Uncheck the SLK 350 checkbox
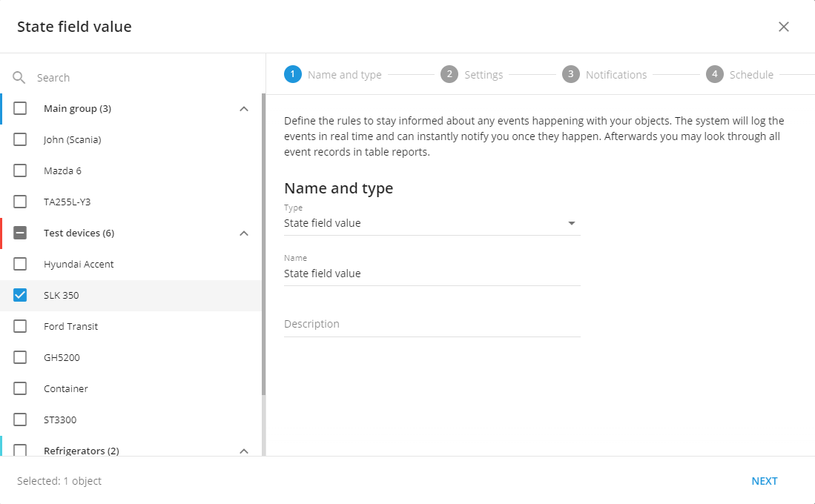This screenshot has height=504, width=815. click(x=20, y=295)
